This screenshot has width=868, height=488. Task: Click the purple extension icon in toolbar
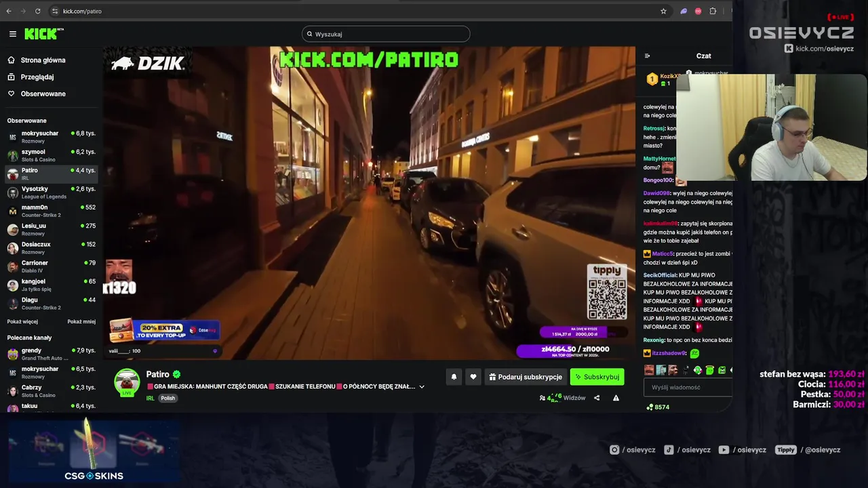tap(684, 11)
